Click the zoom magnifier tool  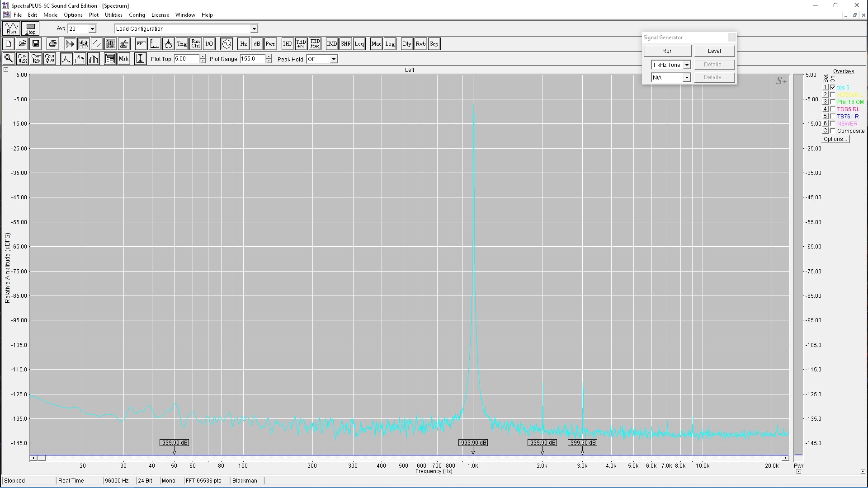(8, 59)
